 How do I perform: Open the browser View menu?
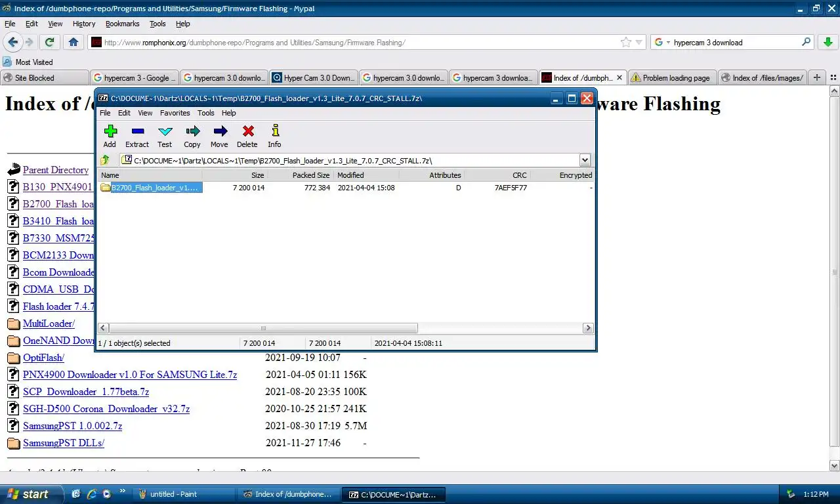click(x=55, y=24)
